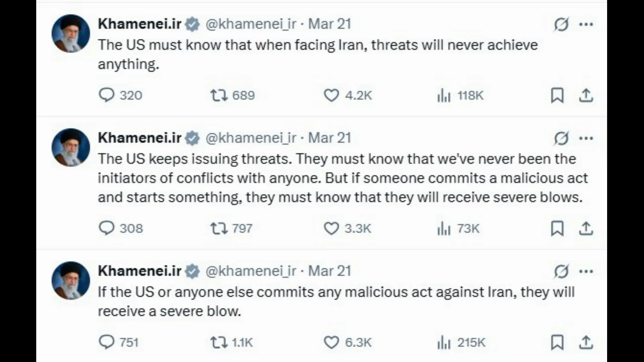Click the profile avatar of the bottom tweet

pos(70,280)
